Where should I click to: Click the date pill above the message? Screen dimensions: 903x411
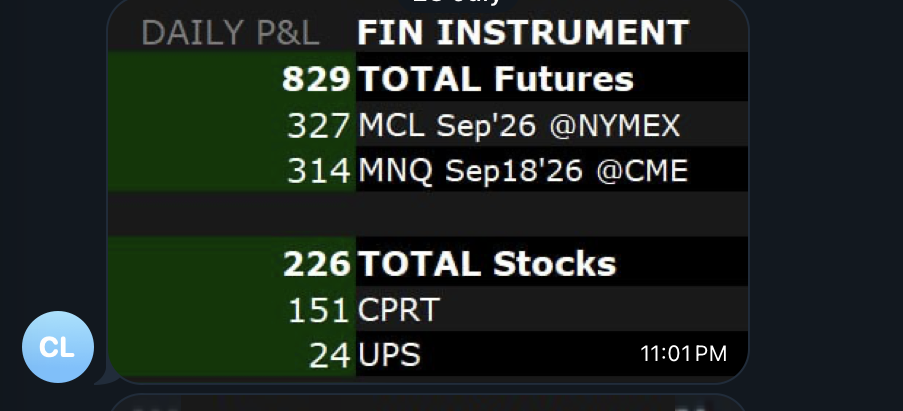pos(458,3)
